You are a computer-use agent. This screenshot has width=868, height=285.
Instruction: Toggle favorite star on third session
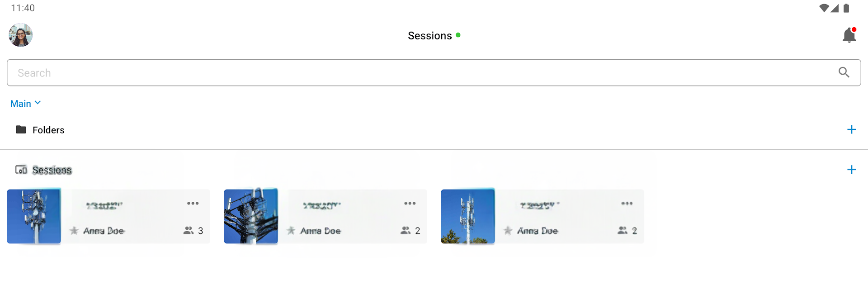tap(508, 231)
